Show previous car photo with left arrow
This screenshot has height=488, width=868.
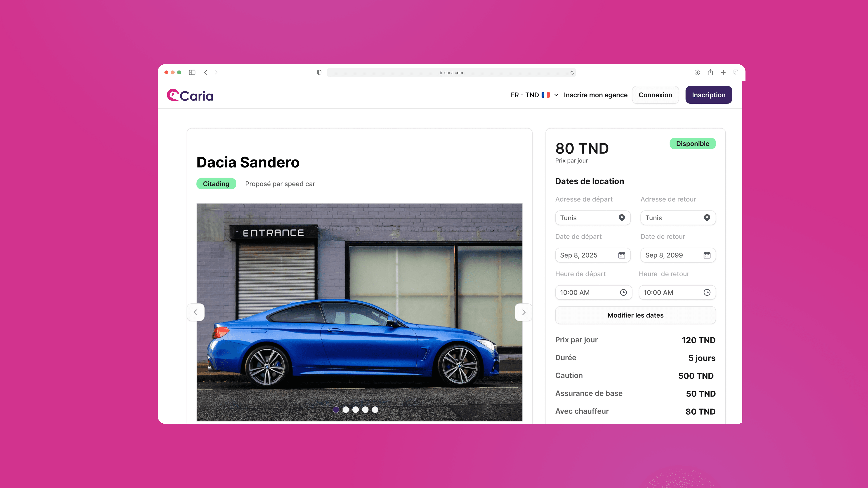pos(196,312)
